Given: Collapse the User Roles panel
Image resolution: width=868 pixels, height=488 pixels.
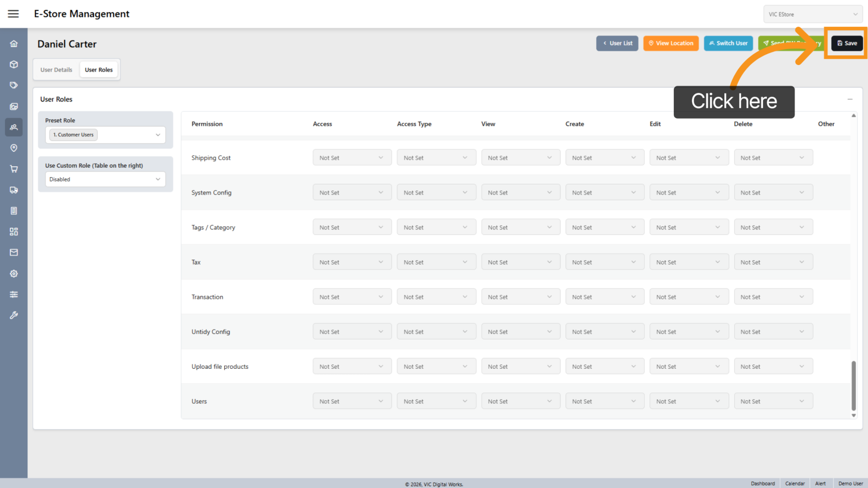Looking at the screenshot, I should click(x=850, y=99).
